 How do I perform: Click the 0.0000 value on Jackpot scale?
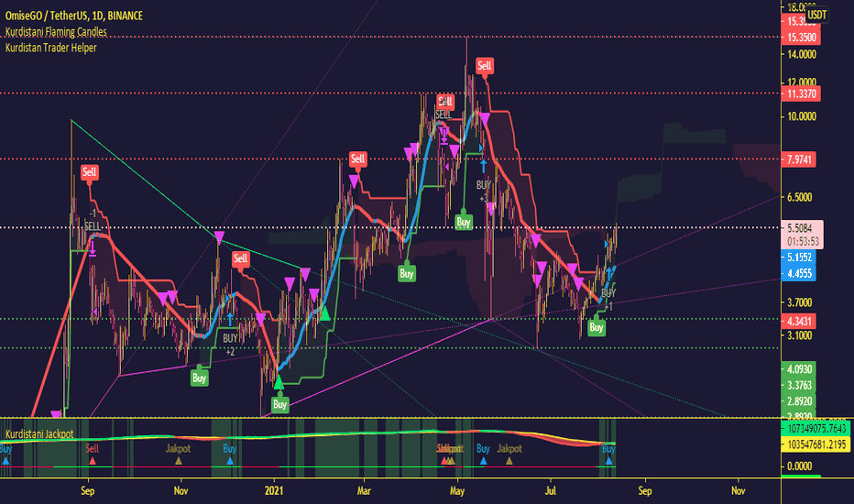click(x=800, y=466)
